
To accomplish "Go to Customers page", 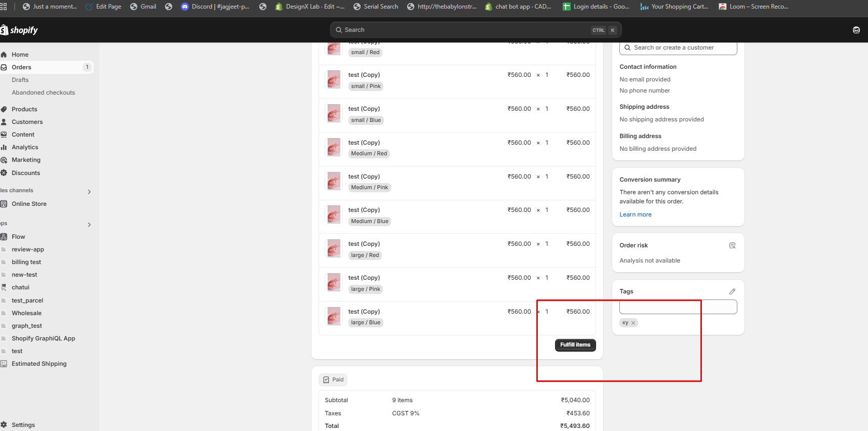I will coord(27,122).
